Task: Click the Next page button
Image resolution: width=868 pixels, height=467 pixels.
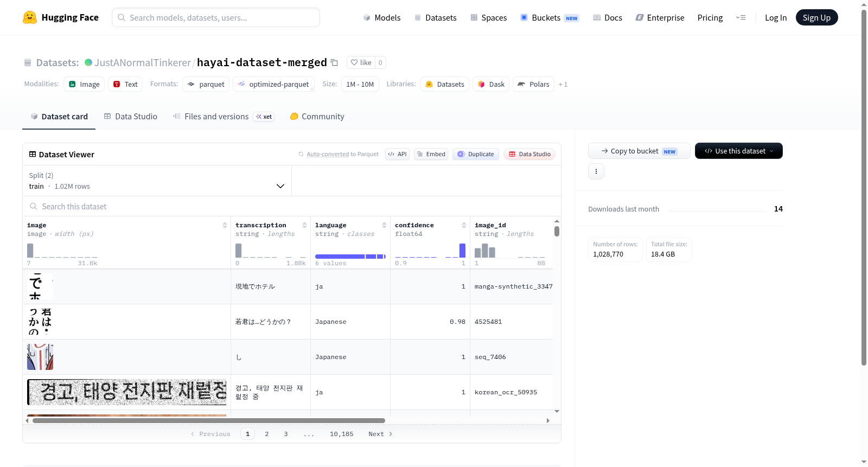Action: click(380, 434)
